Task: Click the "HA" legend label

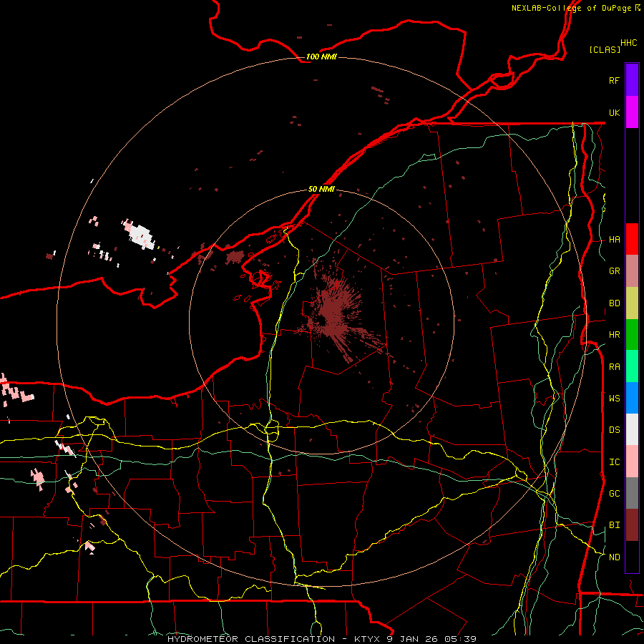Action: [x=615, y=240]
